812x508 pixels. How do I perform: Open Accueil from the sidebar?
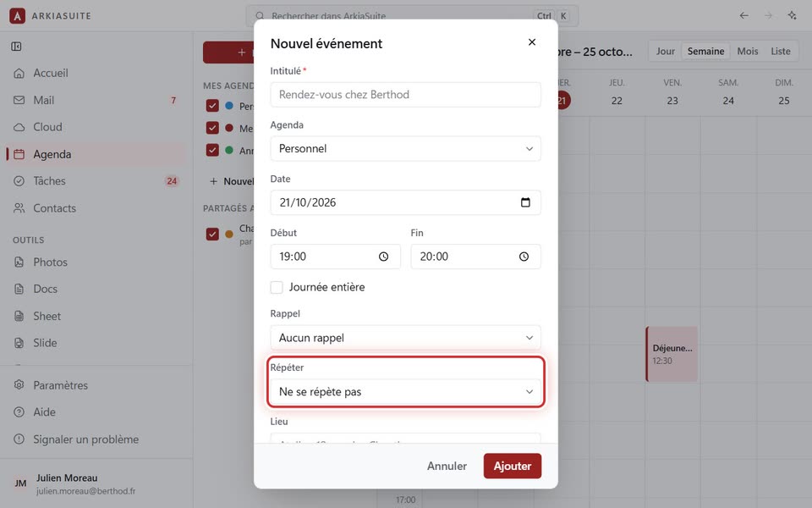pyautogui.click(x=96, y=73)
